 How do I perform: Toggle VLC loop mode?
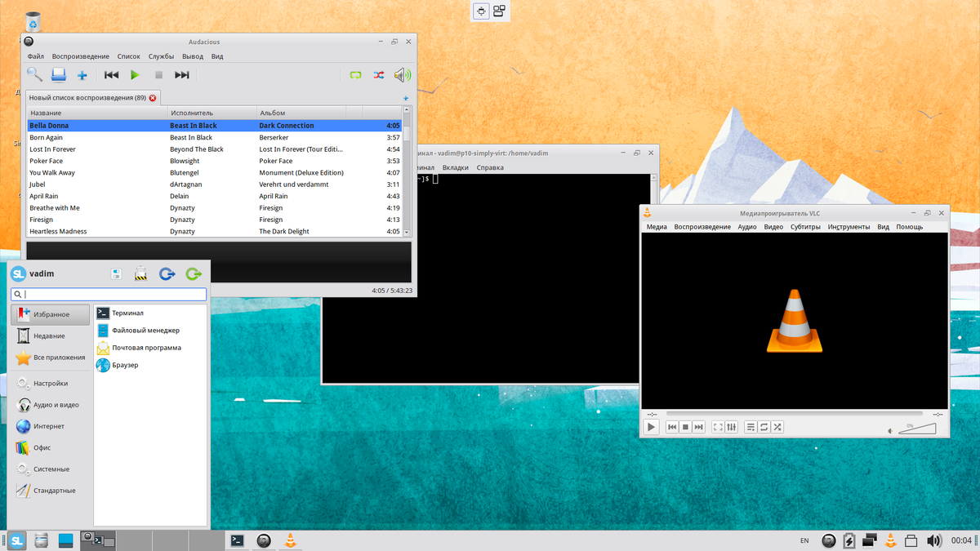click(764, 427)
